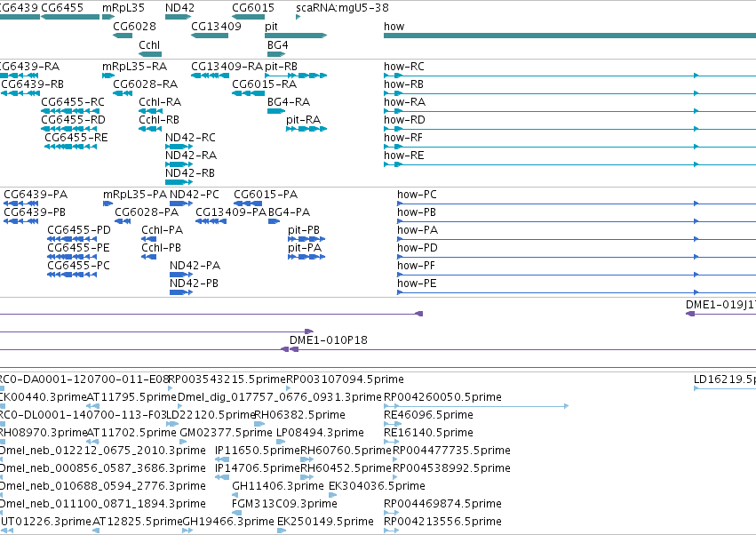
Task: Click transcript how-RF
Action: pos(403,138)
